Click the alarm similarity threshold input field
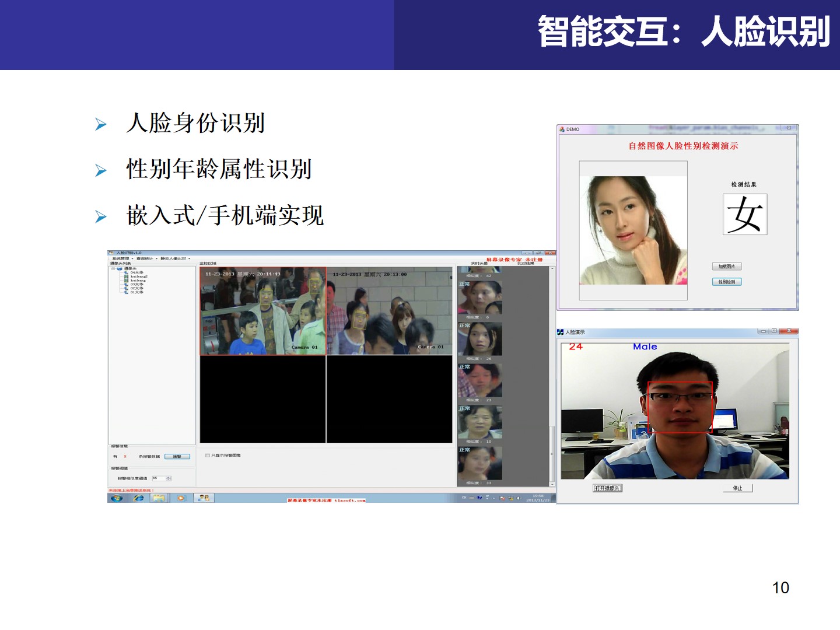 [x=159, y=478]
